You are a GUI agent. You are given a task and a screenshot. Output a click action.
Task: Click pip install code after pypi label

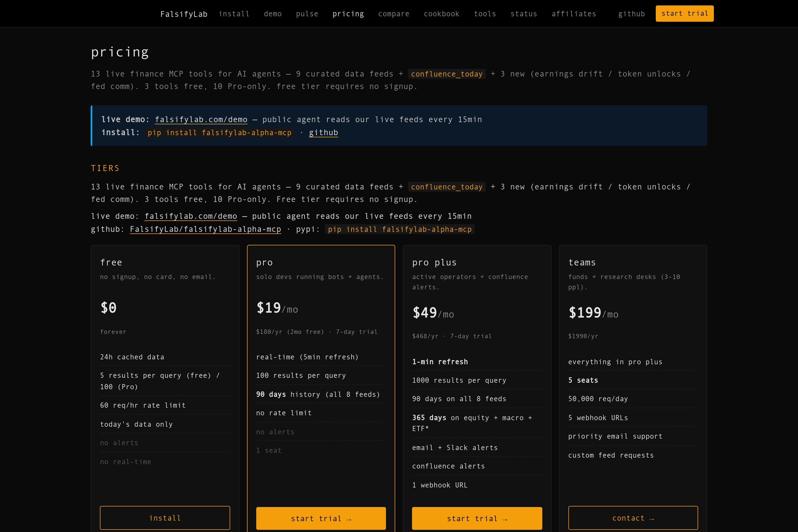400,229
